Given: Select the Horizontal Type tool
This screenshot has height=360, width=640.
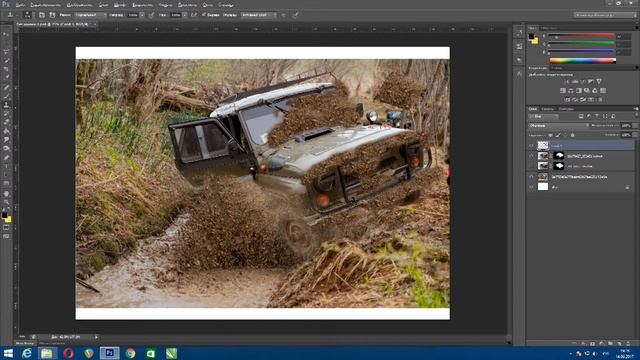Looking at the screenshot, I should click(6, 167).
